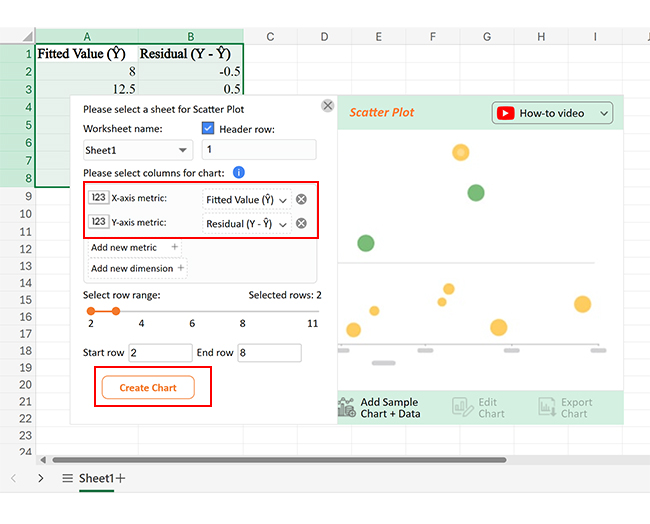Image resolution: width=650 pixels, height=524 pixels.
Task: Click the YouTube play icon
Action: pyautogui.click(x=505, y=113)
